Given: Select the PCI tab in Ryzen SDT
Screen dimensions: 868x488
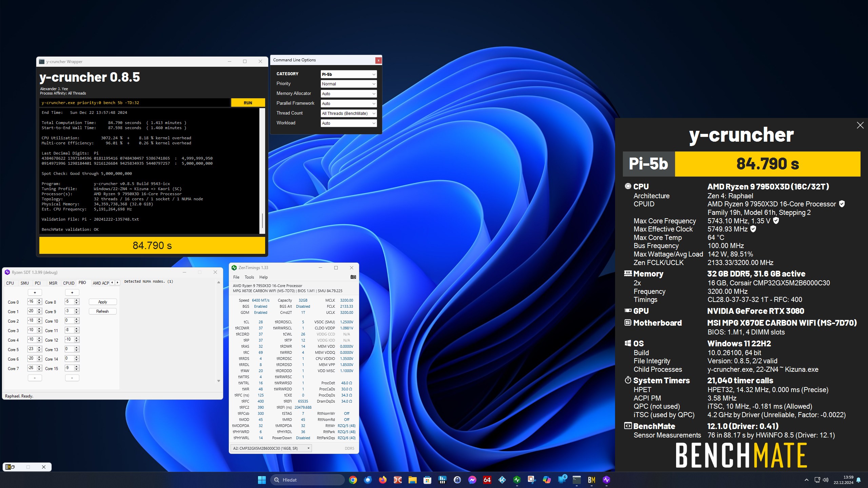Looking at the screenshot, I should pos(38,283).
